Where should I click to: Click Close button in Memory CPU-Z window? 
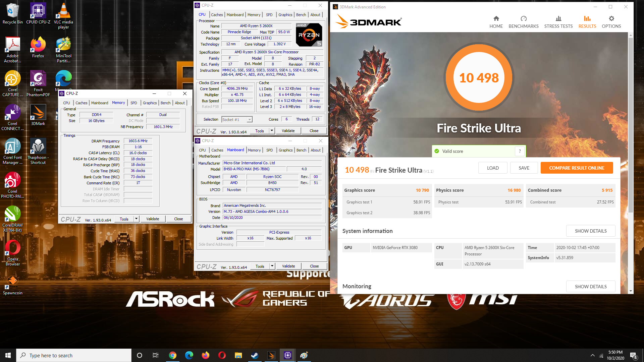point(178,219)
